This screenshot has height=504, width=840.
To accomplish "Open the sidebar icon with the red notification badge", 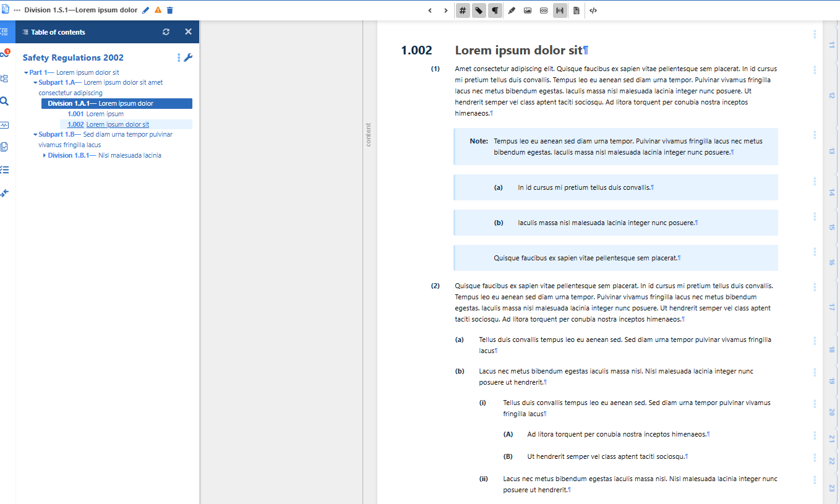I will point(5,54).
